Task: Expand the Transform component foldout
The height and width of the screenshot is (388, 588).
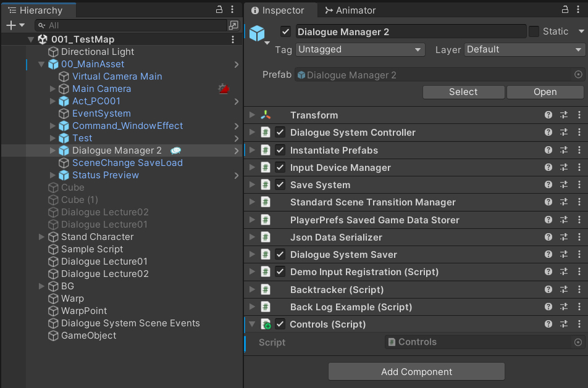Action: 253,115
